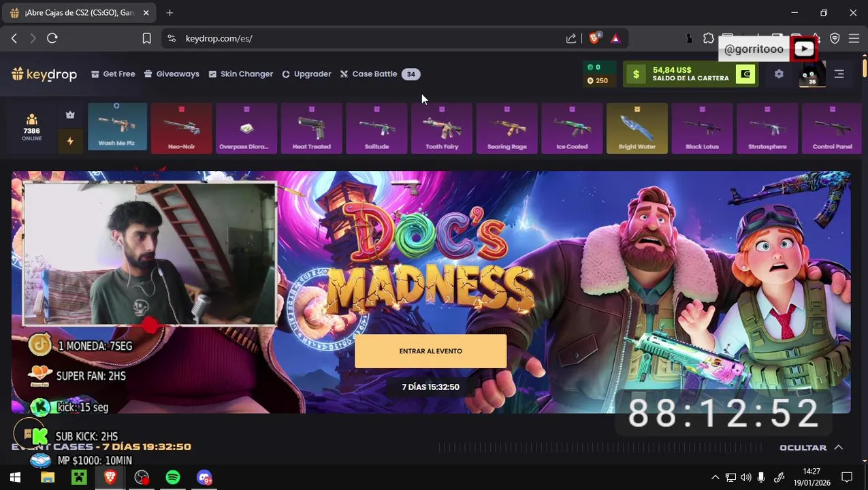Open the Tooth Fairy drop
Screen dimensions: 868x490
pos(442,128)
